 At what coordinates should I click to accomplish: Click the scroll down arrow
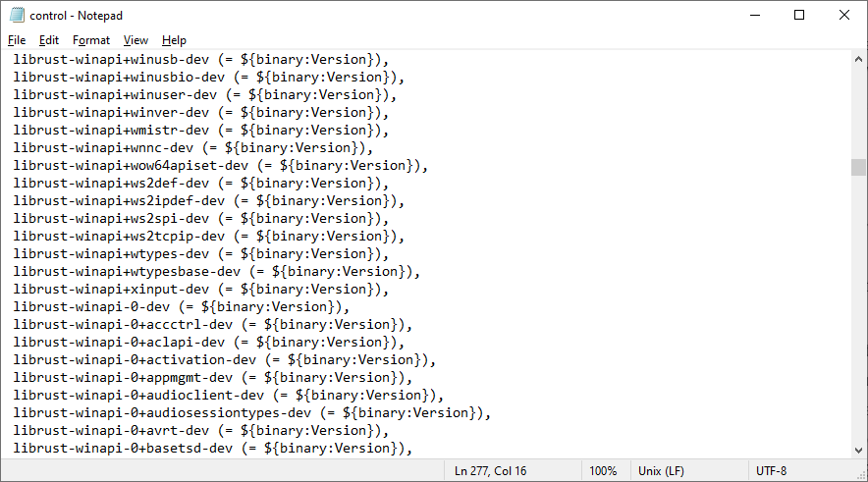pyautogui.click(x=858, y=450)
